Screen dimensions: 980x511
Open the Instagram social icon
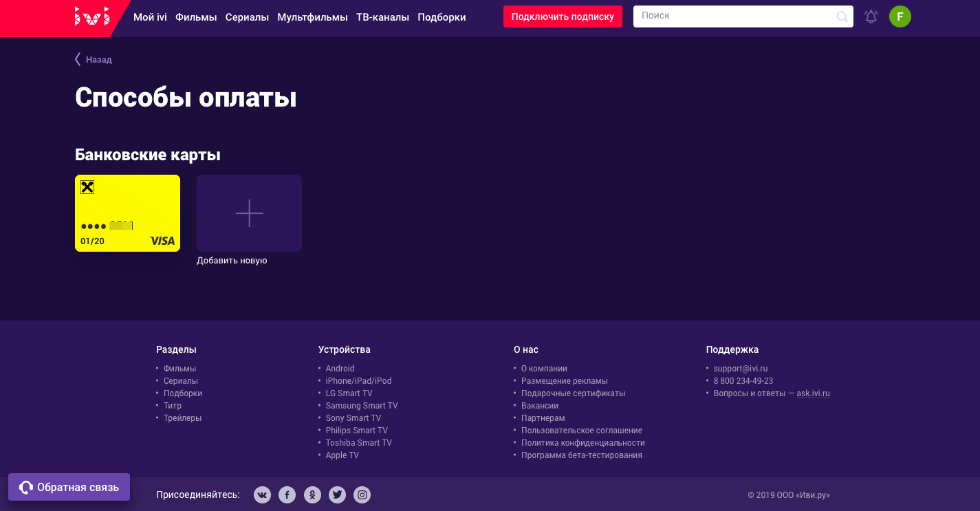[x=362, y=494]
